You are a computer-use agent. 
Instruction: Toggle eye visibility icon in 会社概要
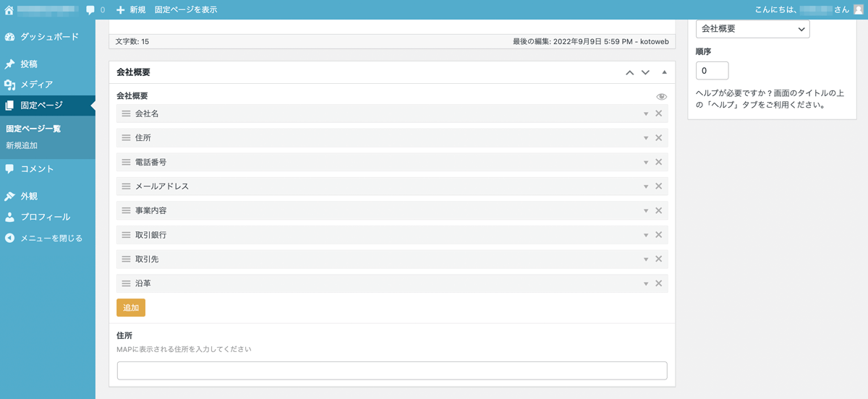click(661, 96)
